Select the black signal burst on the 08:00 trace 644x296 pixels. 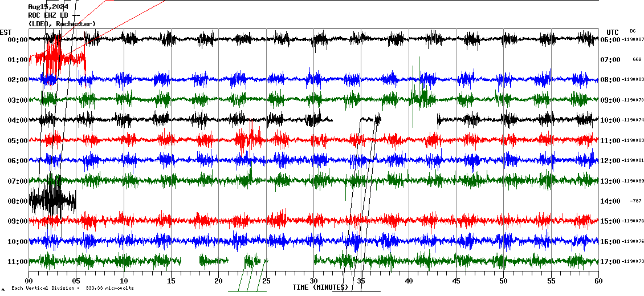coord(51,200)
